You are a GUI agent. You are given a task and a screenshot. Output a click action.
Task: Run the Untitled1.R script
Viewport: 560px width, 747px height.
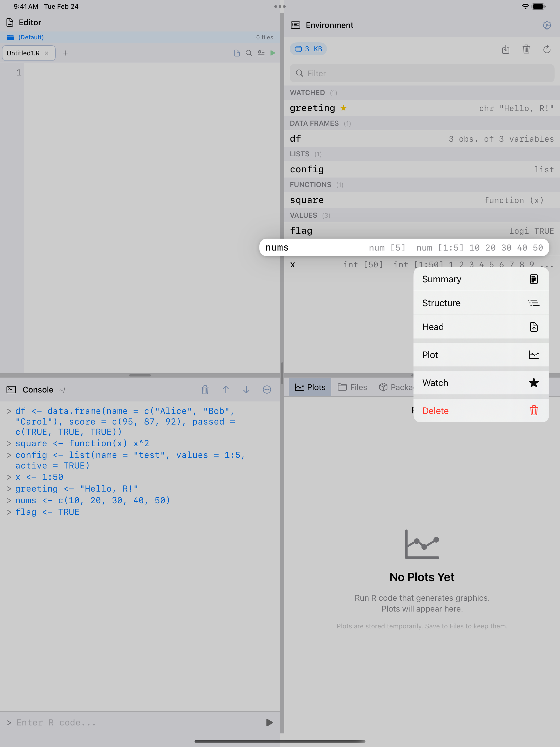pos(273,53)
